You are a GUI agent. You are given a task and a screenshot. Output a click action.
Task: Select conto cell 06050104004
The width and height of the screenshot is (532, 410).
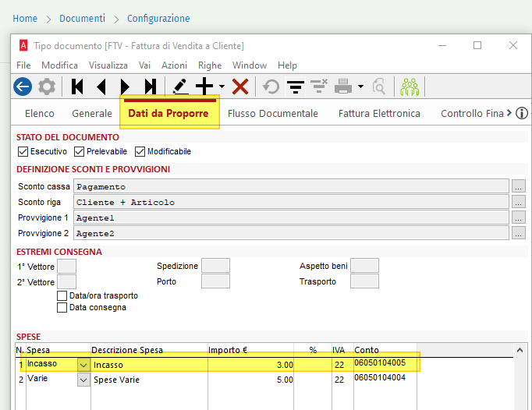coord(385,380)
